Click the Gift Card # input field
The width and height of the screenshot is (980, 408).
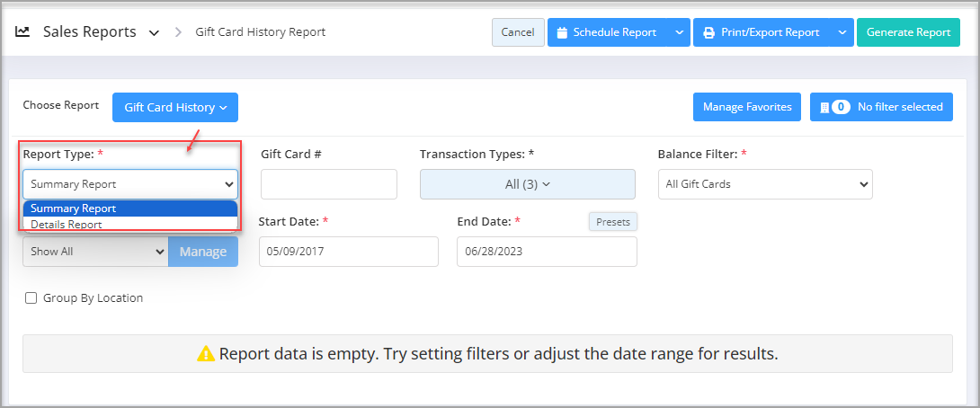pyautogui.click(x=329, y=184)
